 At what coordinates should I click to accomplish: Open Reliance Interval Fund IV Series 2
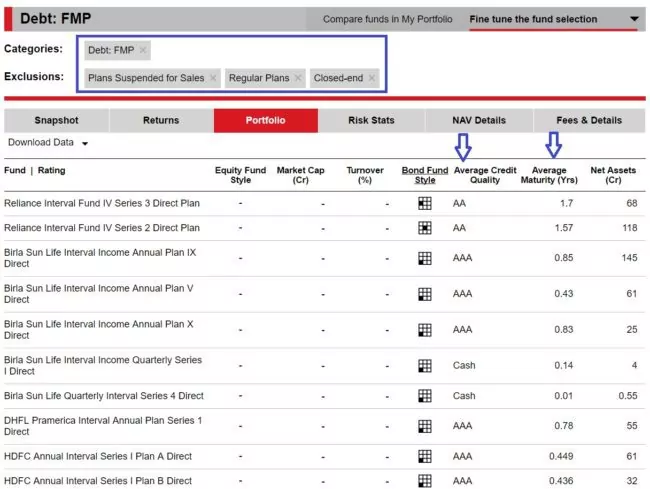tap(102, 228)
